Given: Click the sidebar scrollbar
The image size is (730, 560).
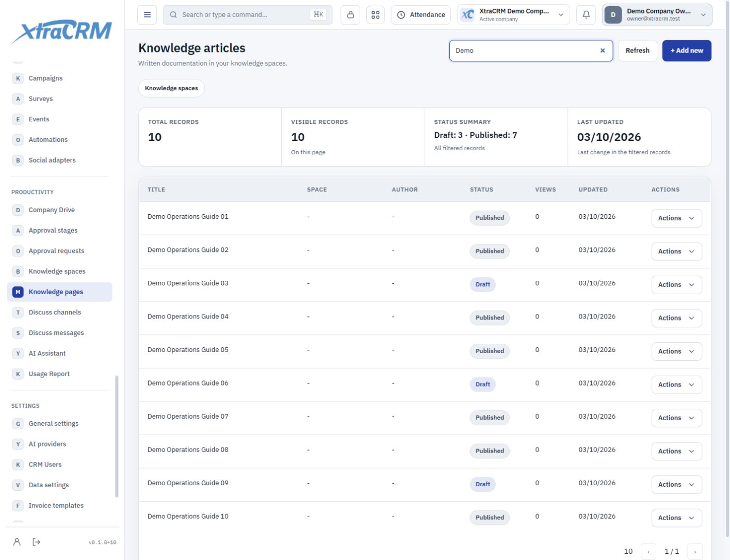Looking at the screenshot, I should [117, 436].
